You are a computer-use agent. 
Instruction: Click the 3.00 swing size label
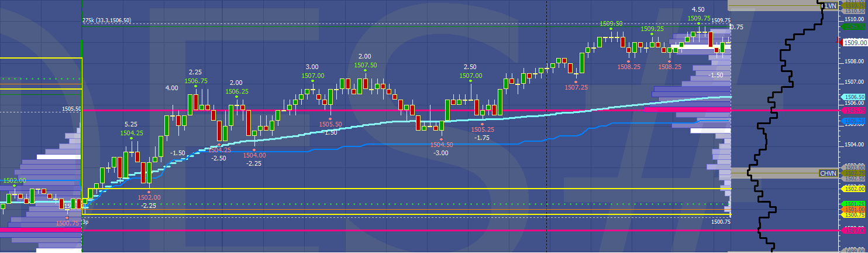[312, 67]
